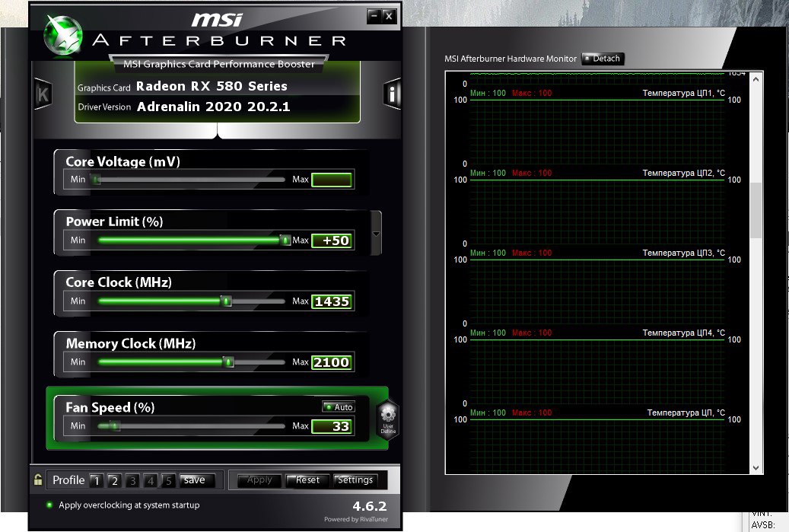The image size is (789, 532).
Task: Minimize the Afterburner window
Action: [x=374, y=16]
